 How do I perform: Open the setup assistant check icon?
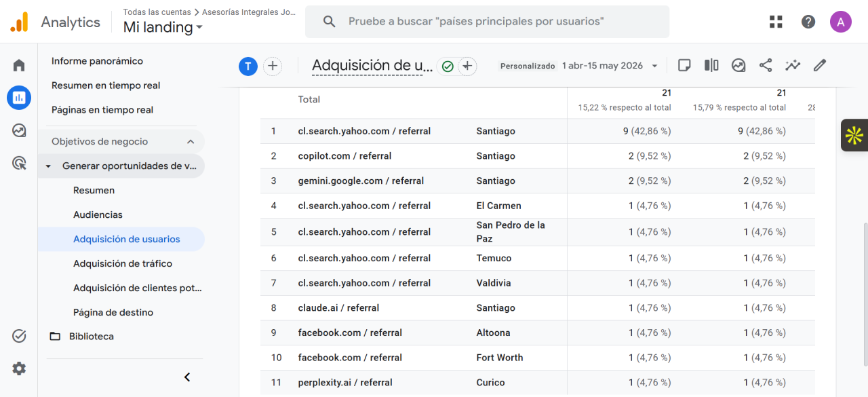click(19, 336)
